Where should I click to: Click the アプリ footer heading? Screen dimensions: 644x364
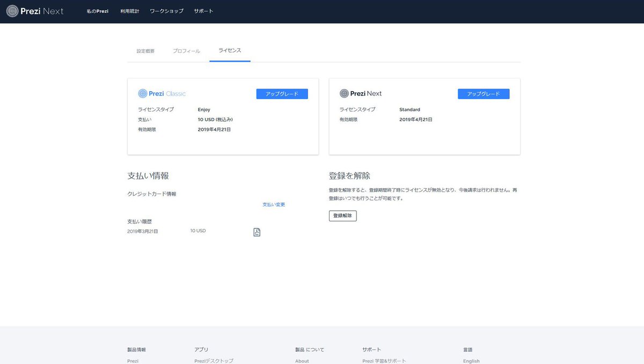click(x=201, y=350)
